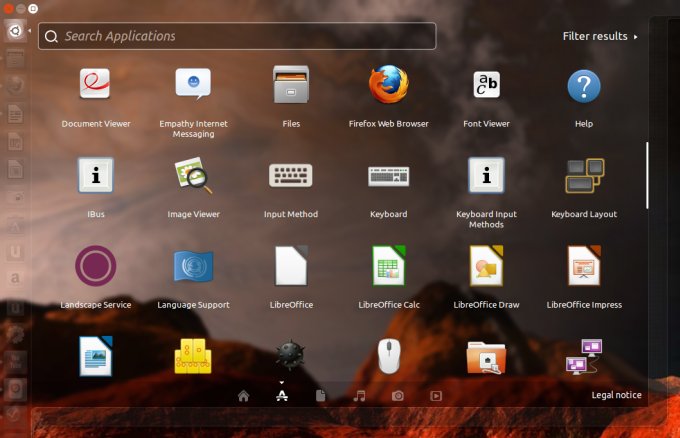Image resolution: width=680 pixels, height=438 pixels.
Task: Launch the Font Viewer app
Action: (486, 85)
